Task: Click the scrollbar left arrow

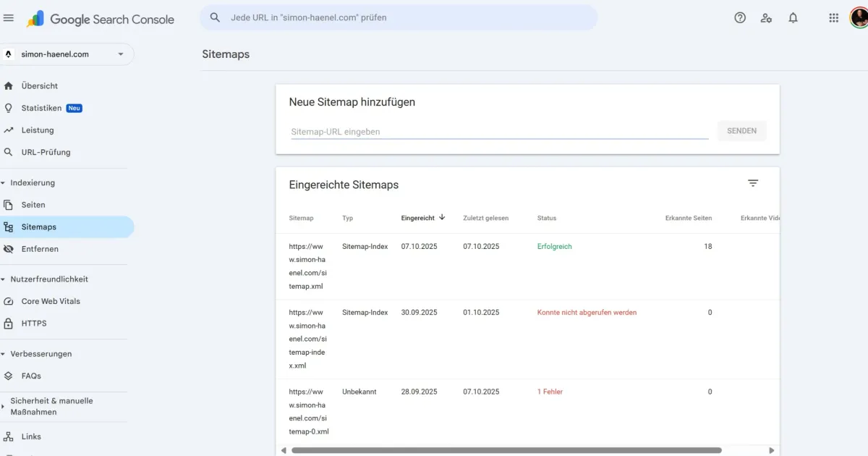Action: [x=283, y=450]
